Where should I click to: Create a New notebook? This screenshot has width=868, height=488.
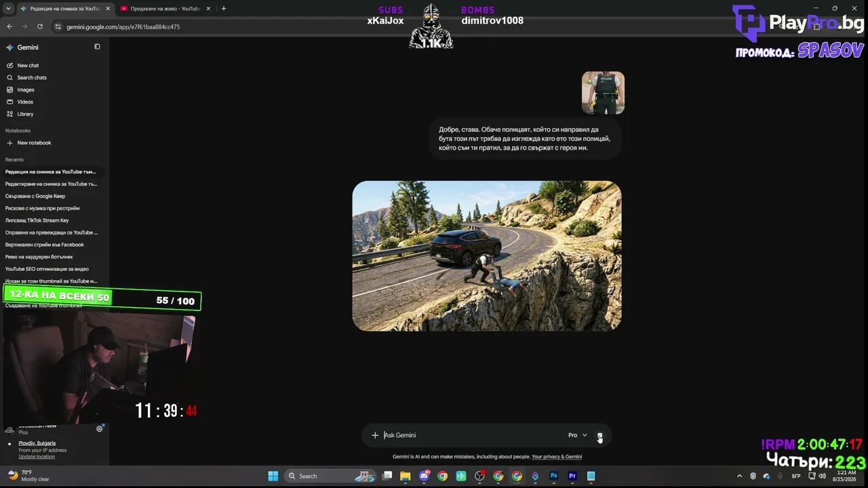click(34, 143)
